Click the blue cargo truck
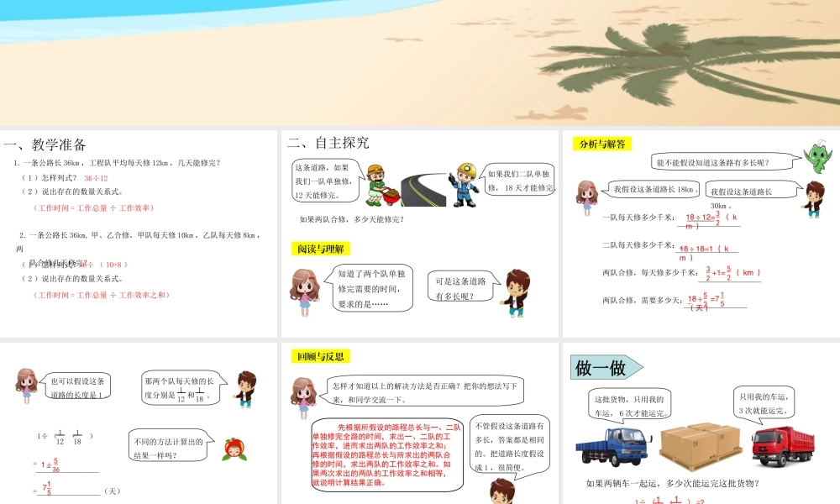This screenshot has height=504, width=840. [x=615, y=447]
